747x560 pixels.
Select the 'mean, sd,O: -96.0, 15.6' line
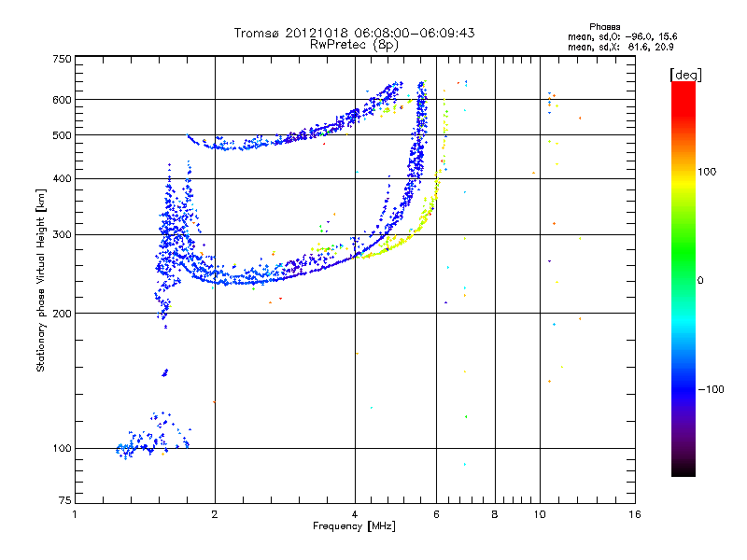point(622,36)
